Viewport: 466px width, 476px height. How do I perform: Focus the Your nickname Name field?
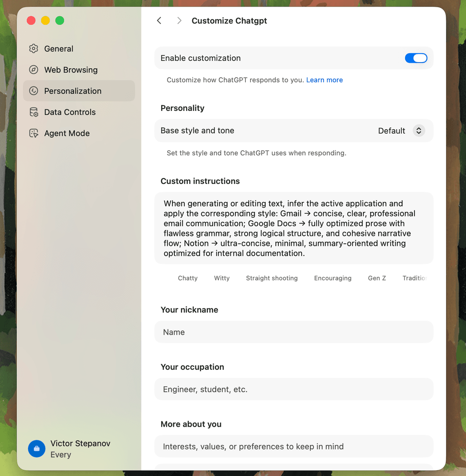(294, 332)
